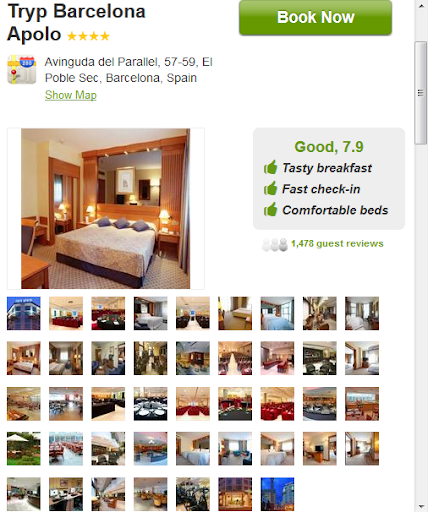Click the scrollbar down arrow

point(421,507)
